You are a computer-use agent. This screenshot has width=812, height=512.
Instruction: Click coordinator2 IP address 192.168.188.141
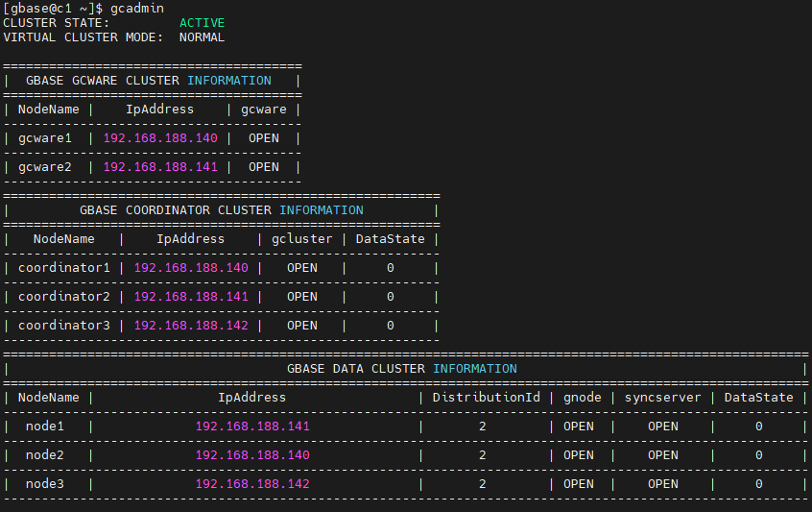tap(191, 297)
